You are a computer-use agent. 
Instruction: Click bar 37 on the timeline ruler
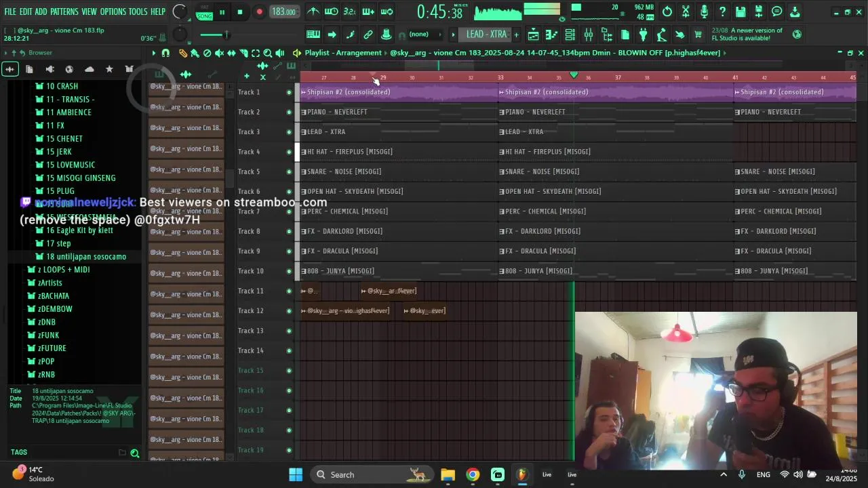pyautogui.click(x=618, y=77)
